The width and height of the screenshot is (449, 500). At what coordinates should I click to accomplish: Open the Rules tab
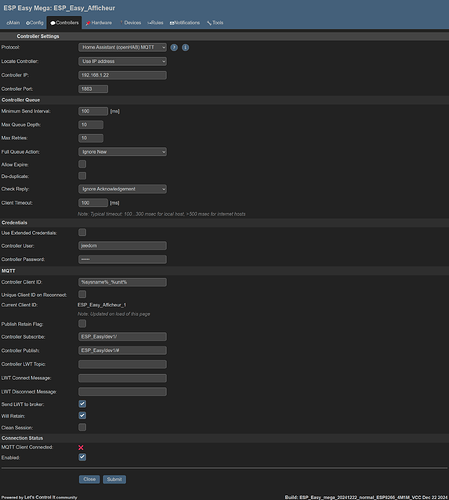pyautogui.click(x=156, y=23)
